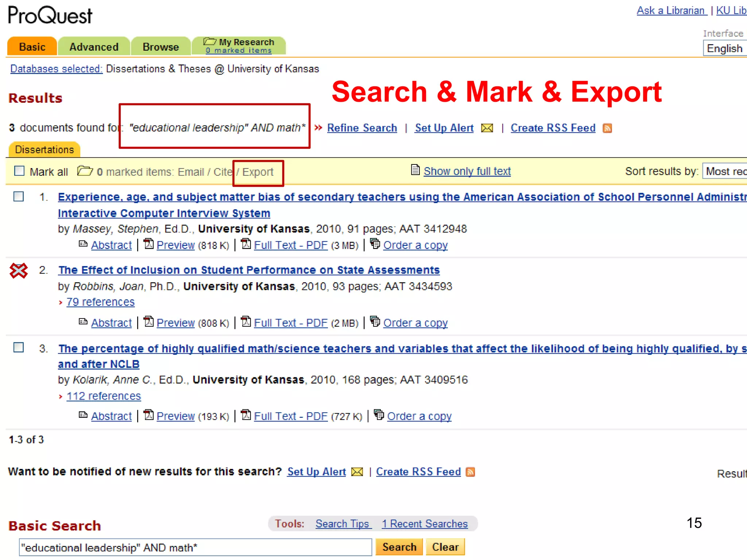
Task: Check the box for result 3 by Kolarik
Action: pos(19,347)
